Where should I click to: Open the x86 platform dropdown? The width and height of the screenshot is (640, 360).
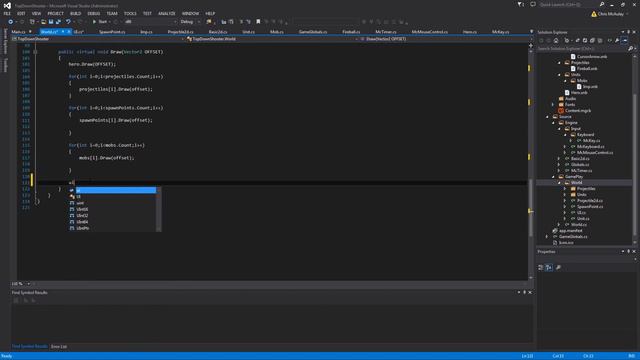pyautogui.click(x=150, y=22)
